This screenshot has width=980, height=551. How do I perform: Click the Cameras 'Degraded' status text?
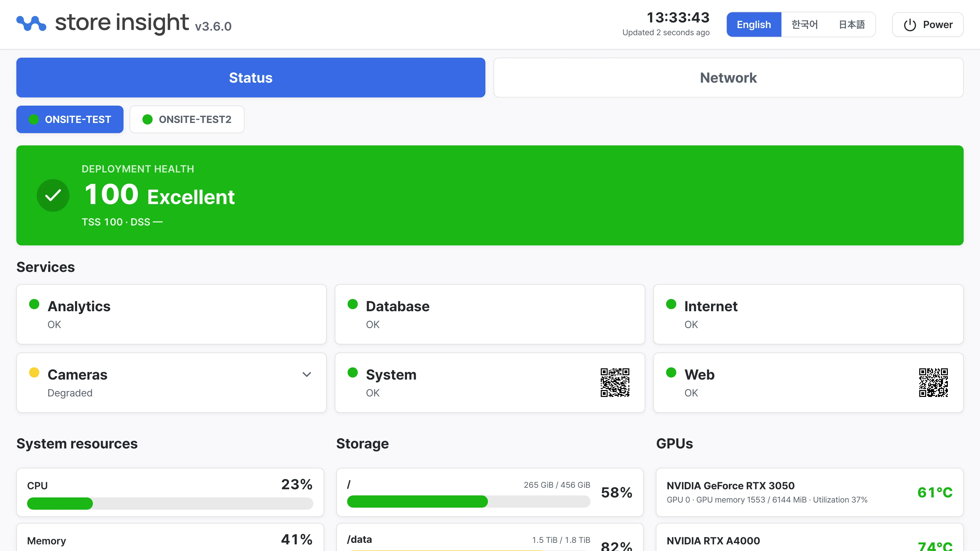click(x=70, y=393)
